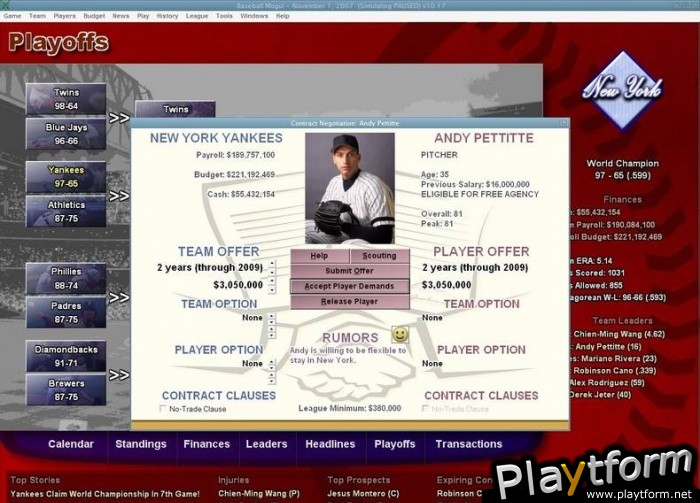Screen dimensions: 700x503
Task: Open the News menu
Action: [x=121, y=16]
